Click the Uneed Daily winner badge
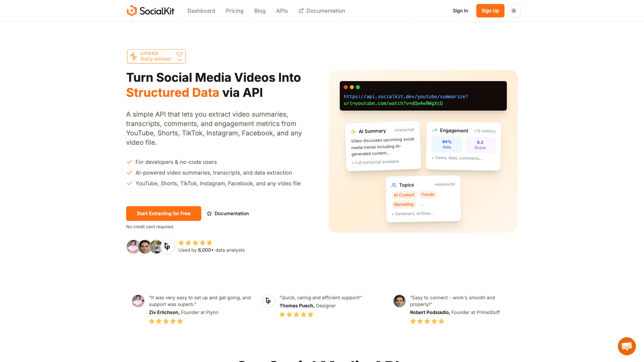This screenshot has height=362, width=644. (x=156, y=56)
